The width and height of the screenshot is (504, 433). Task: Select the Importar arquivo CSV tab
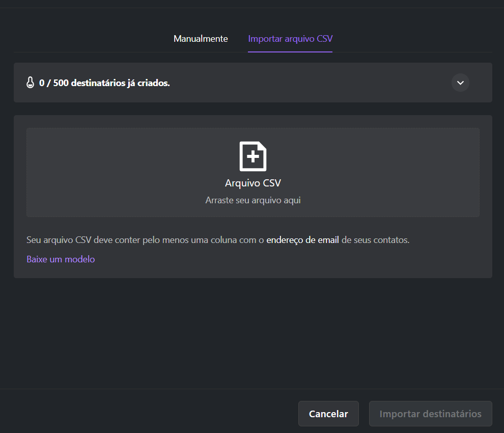click(290, 39)
